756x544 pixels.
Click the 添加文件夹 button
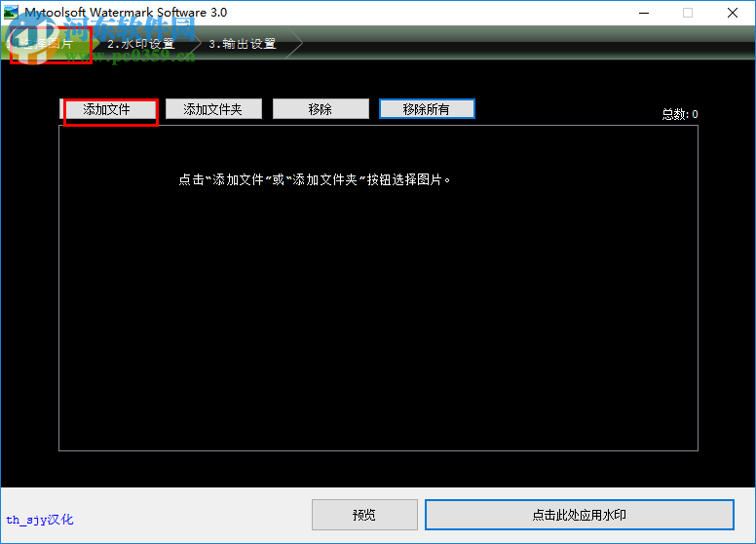coord(213,109)
